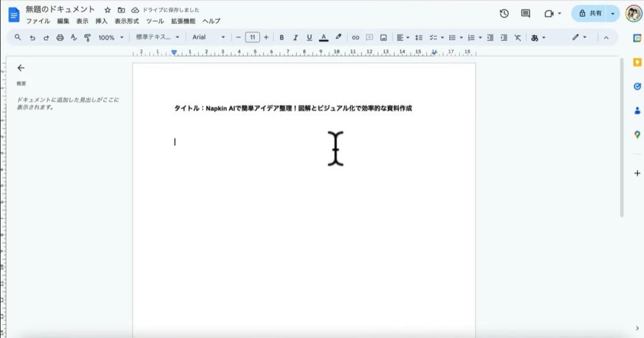Click the insert link icon

click(x=355, y=38)
